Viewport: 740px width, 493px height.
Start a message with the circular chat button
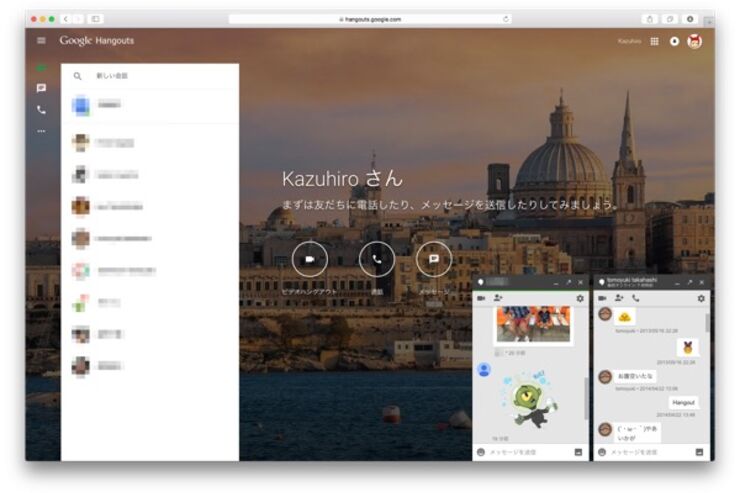434,259
